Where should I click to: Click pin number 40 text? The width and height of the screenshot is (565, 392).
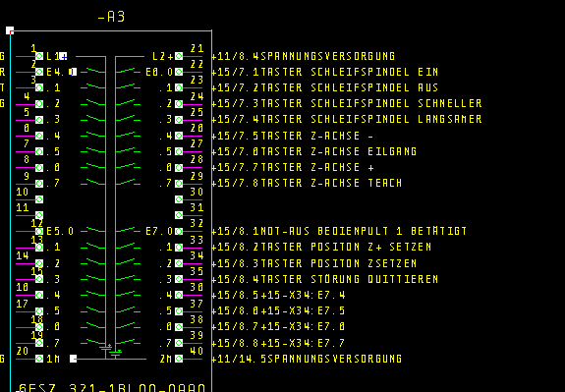point(198,351)
